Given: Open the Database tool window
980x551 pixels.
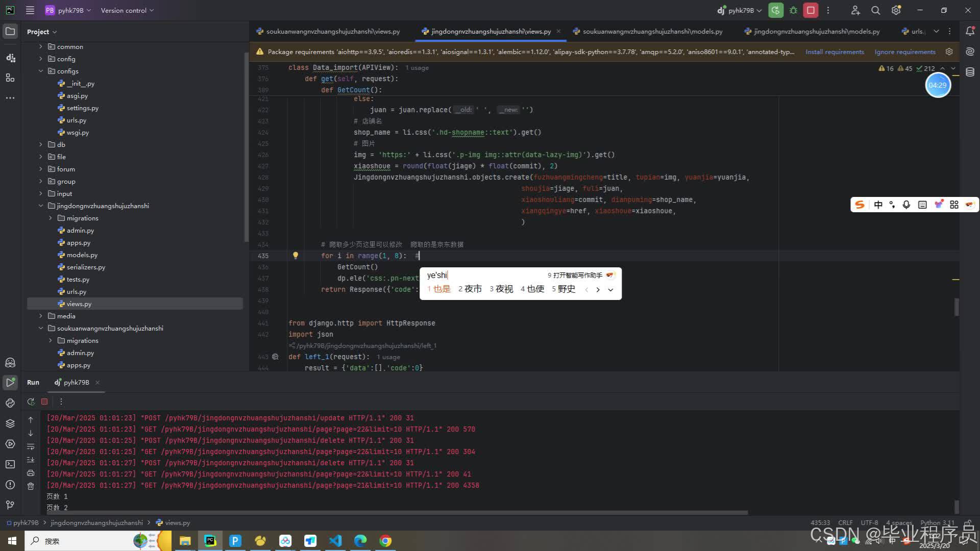Looking at the screenshot, I should click(x=970, y=72).
